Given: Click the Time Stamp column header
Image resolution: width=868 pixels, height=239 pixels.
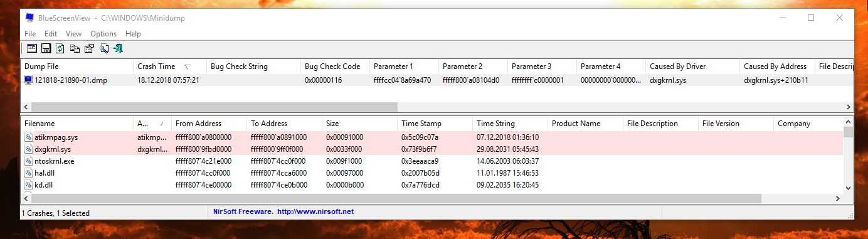Looking at the screenshot, I should pos(435,124).
